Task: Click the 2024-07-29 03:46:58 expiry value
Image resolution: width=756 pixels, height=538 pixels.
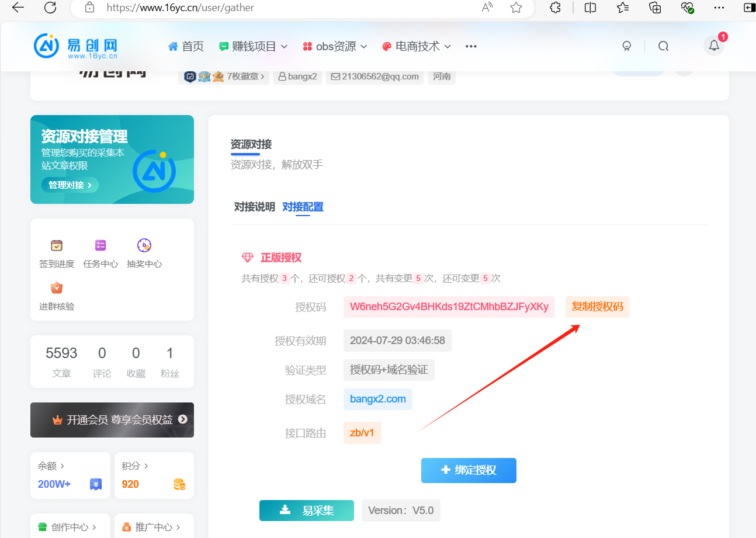Action: click(x=397, y=341)
